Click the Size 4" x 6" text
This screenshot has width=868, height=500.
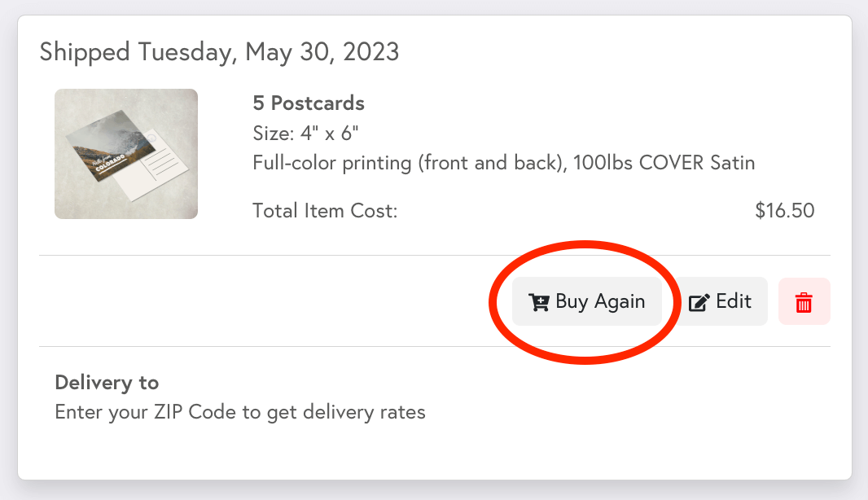click(x=306, y=133)
